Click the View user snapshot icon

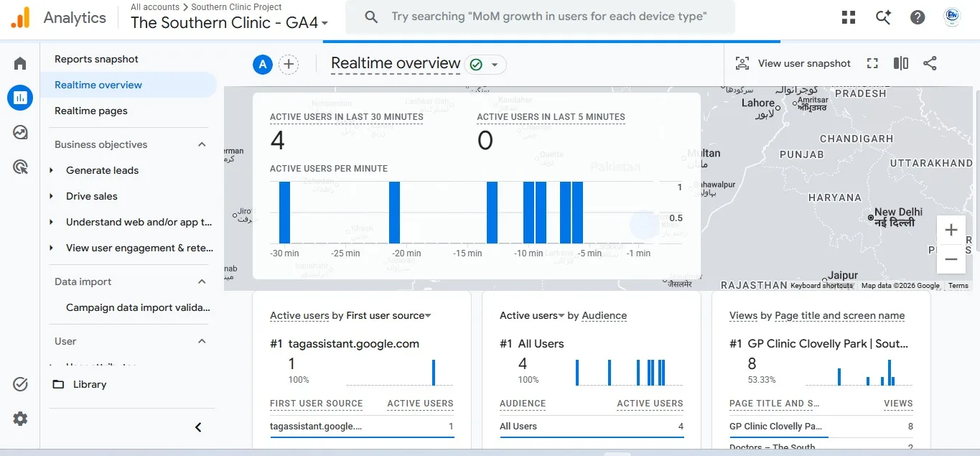click(742, 63)
